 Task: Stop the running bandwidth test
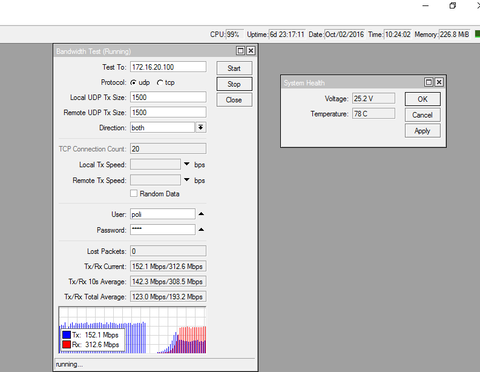point(234,84)
